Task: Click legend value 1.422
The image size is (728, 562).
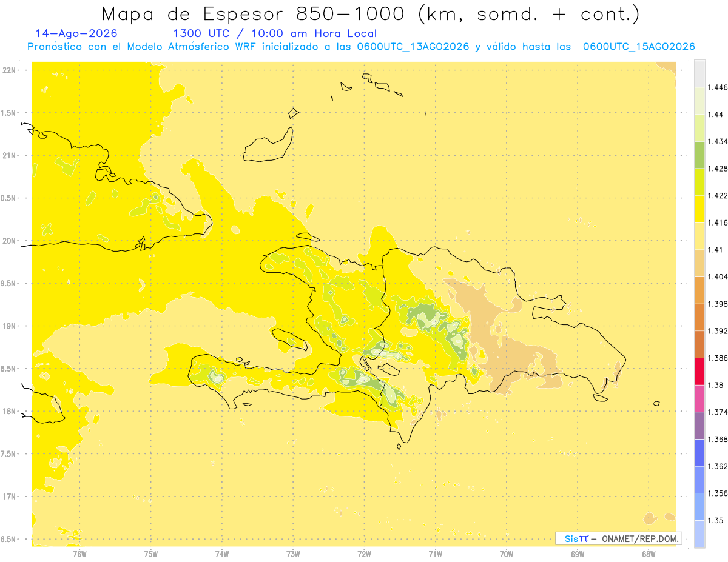Action: tap(719, 196)
